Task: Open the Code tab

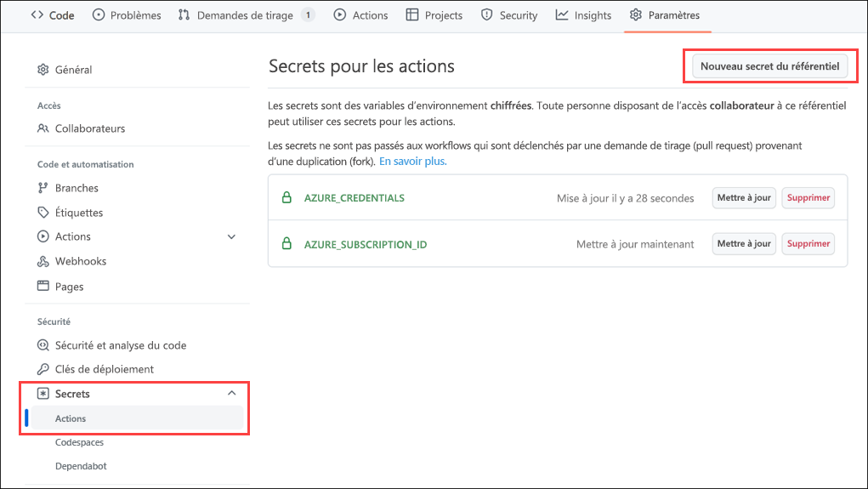Action: click(x=53, y=15)
